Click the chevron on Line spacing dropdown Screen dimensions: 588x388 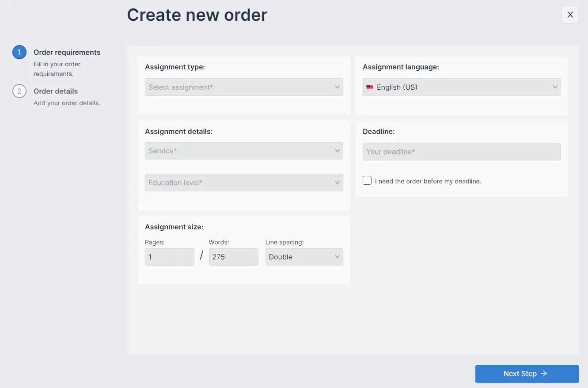click(337, 257)
